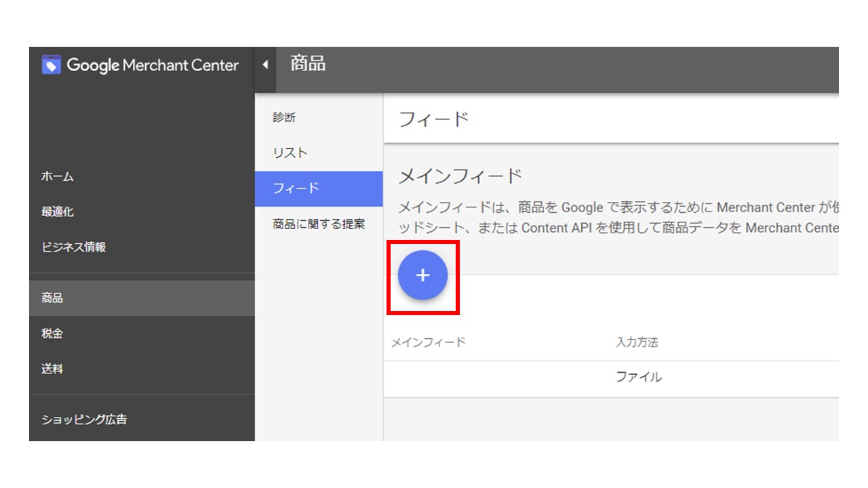Image resolution: width=868 pixels, height=488 pixels.
Task: Open 最適化 in the left sidebar
Action: coord(58,211)
